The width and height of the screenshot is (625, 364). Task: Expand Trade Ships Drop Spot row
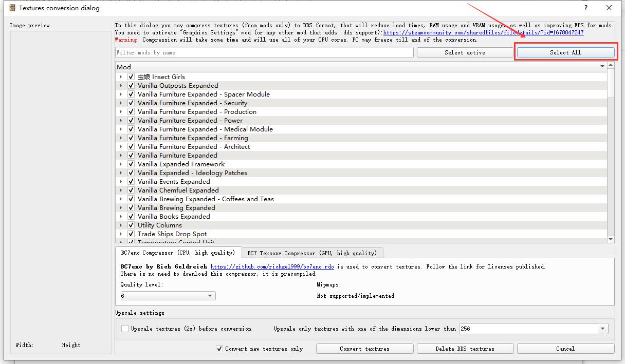tap(121, 234)
